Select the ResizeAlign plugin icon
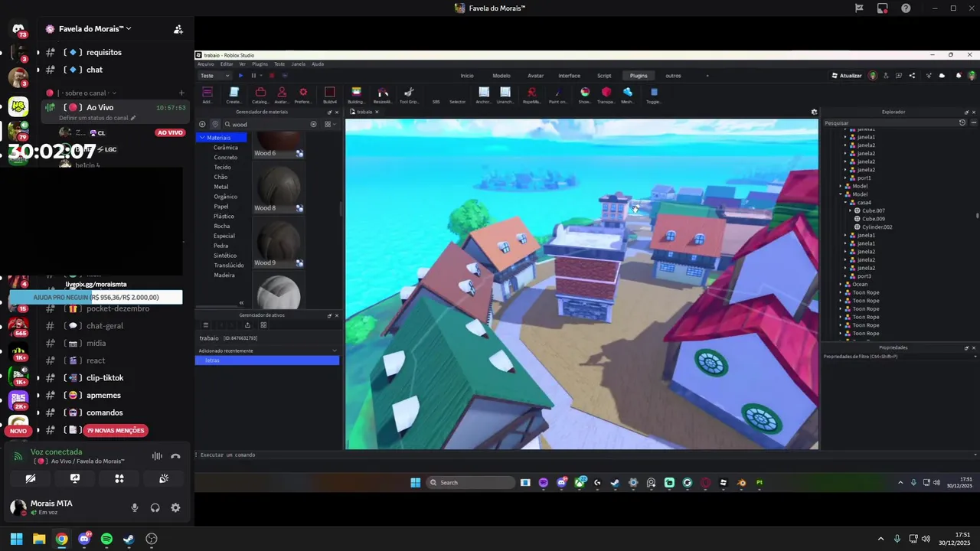The image size is (980, 551). tap(382, 94)
